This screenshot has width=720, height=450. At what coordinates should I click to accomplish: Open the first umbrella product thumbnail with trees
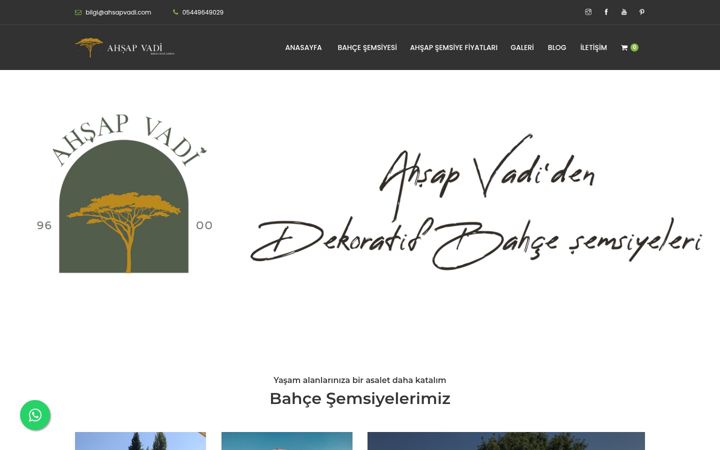pyautogui.click(x=141, y=441)
